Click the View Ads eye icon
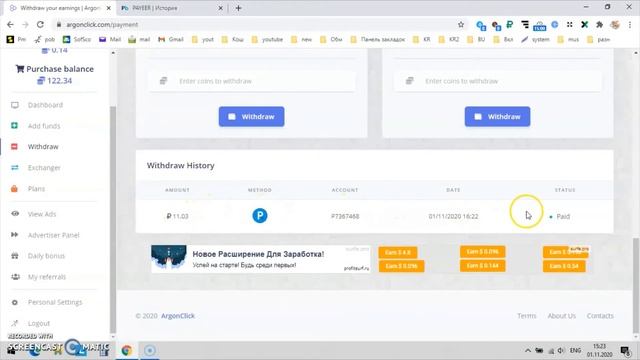Viewport: 640px width, 360px height. 15,213
